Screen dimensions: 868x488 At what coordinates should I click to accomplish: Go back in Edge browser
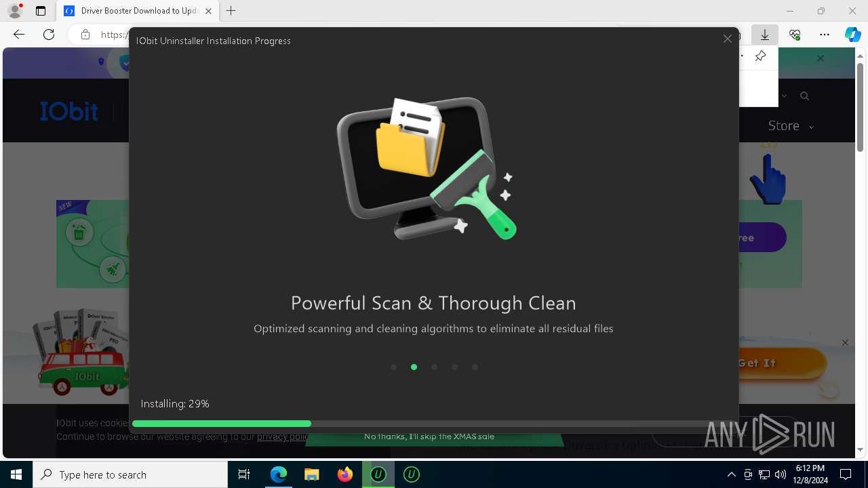point(19,35)
